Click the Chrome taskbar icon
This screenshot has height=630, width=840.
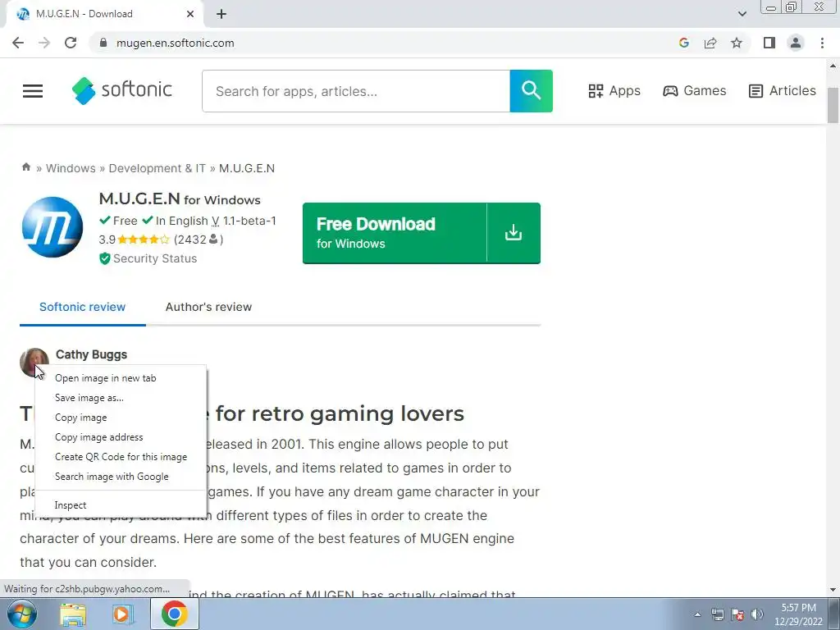click(174, 614)
